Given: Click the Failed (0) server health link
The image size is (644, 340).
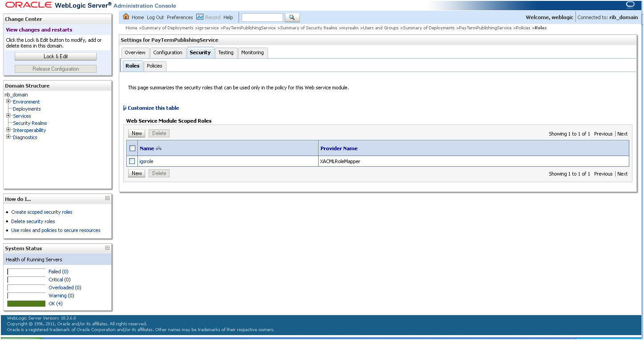Looking at the screenshot, I should (x=58, y=272).
